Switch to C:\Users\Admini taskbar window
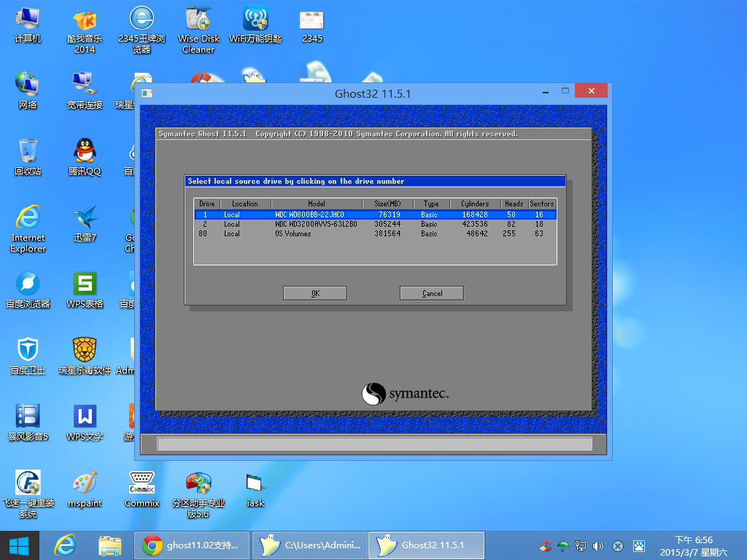This screenshot has width=747, height=560. click(311, 545)
